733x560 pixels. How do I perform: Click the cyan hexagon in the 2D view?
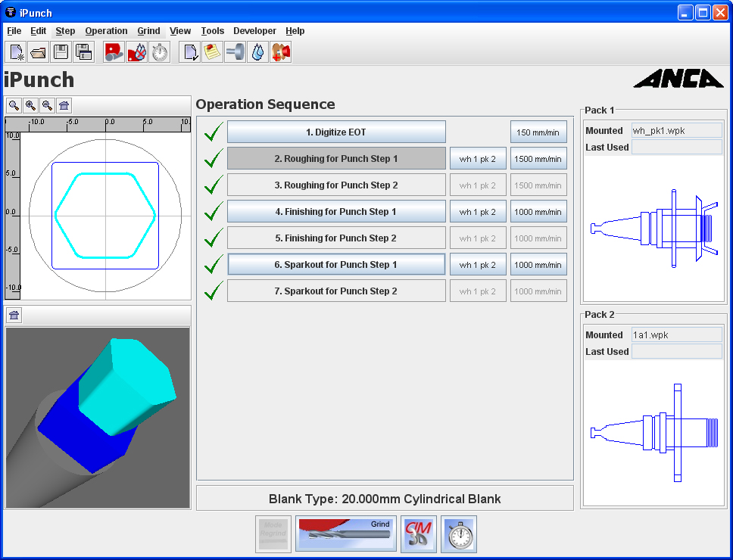point(105,216)
